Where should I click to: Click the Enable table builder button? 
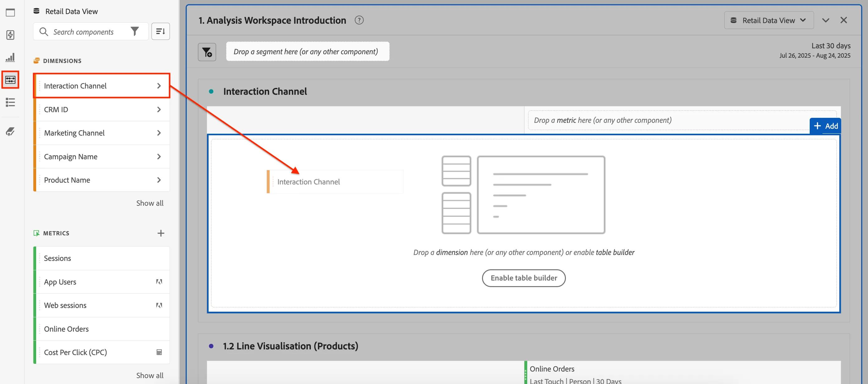[523, 278]
